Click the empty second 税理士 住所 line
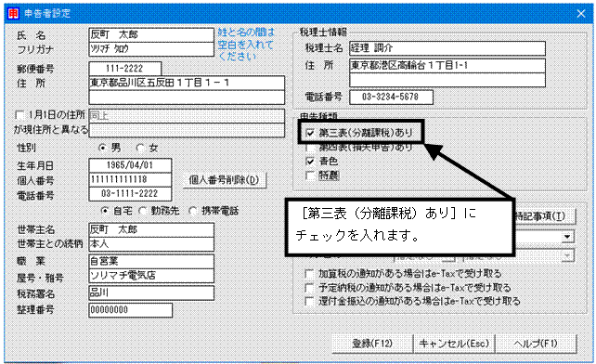Image resolution: width=596 pixels, height=364 pixels. (x=447, y=80)
